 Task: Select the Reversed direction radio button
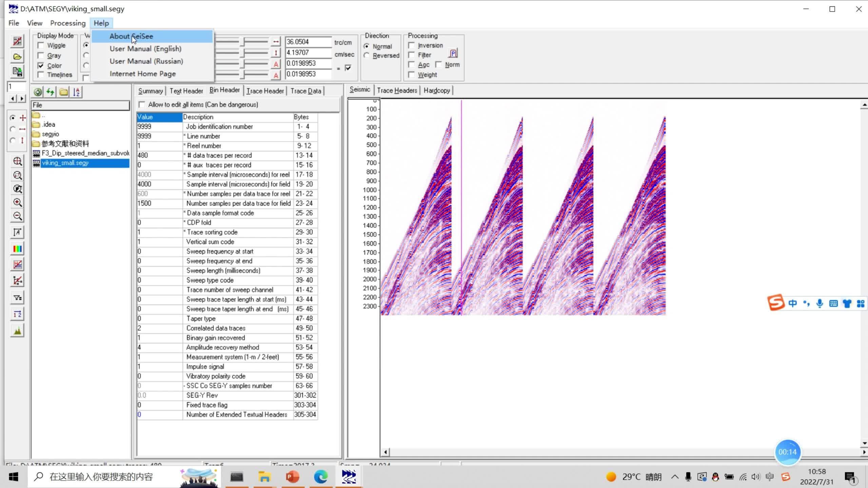(x=367, y=56)
